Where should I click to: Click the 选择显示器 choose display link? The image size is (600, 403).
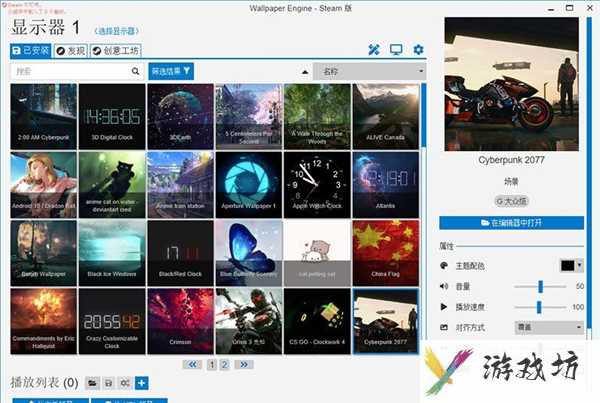point(116,31)
